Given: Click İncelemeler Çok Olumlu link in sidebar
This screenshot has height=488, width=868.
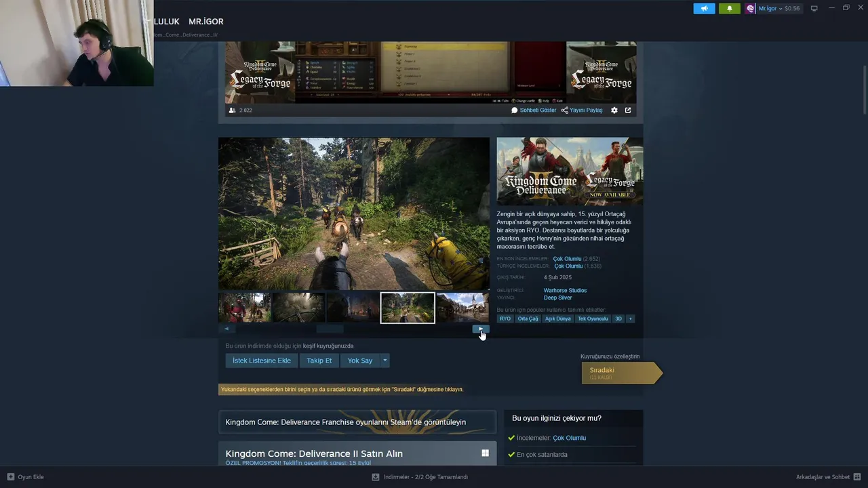Looking at the screenshot, I should [x=570, y=438].
